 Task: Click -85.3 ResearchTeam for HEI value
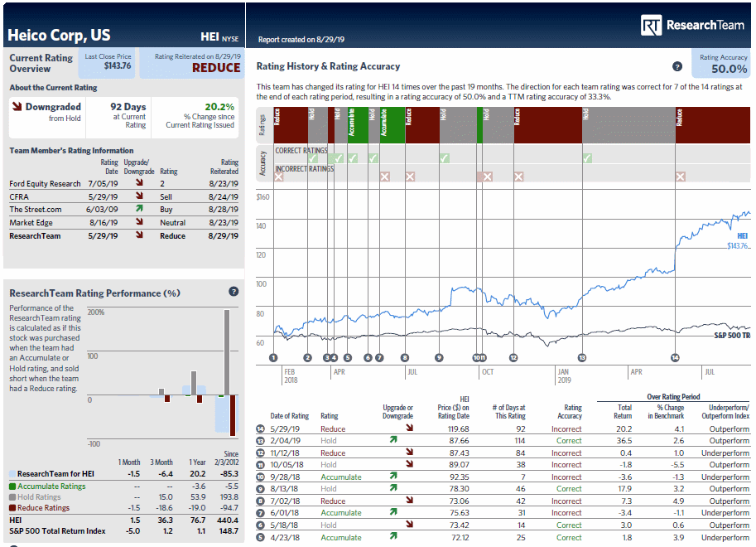(229, 474)
